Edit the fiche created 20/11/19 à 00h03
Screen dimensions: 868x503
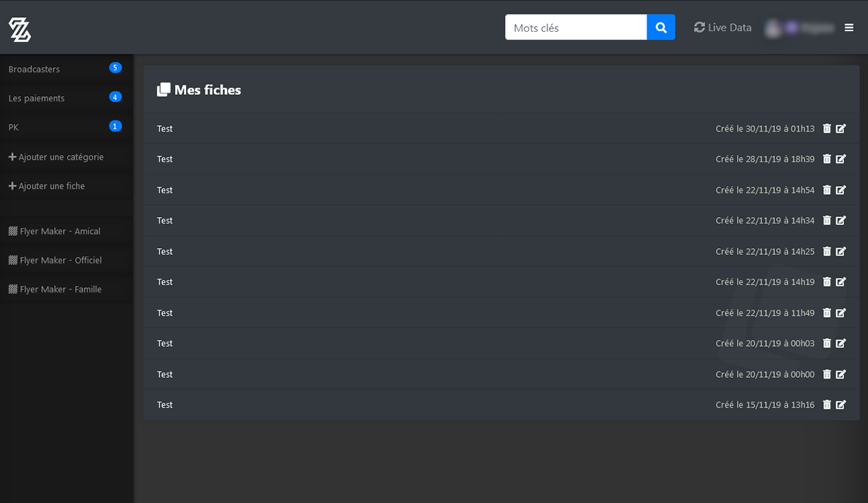841,344
